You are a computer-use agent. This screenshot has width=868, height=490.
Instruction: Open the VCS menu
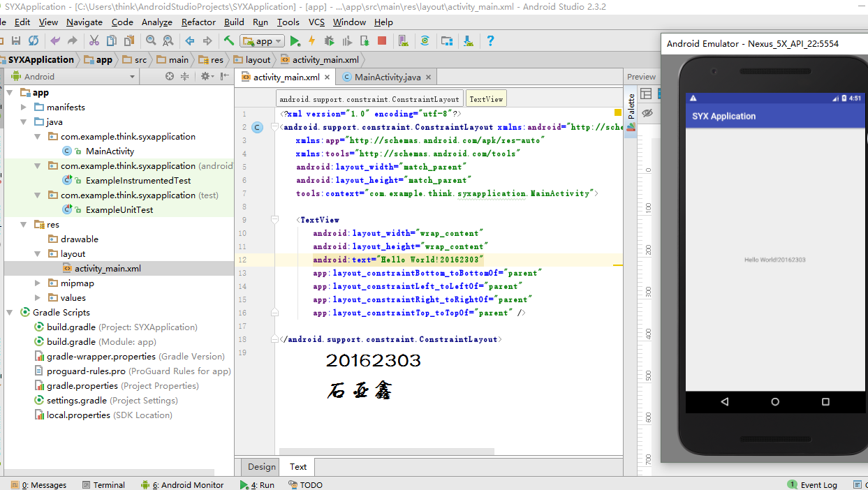click(316, 22)
